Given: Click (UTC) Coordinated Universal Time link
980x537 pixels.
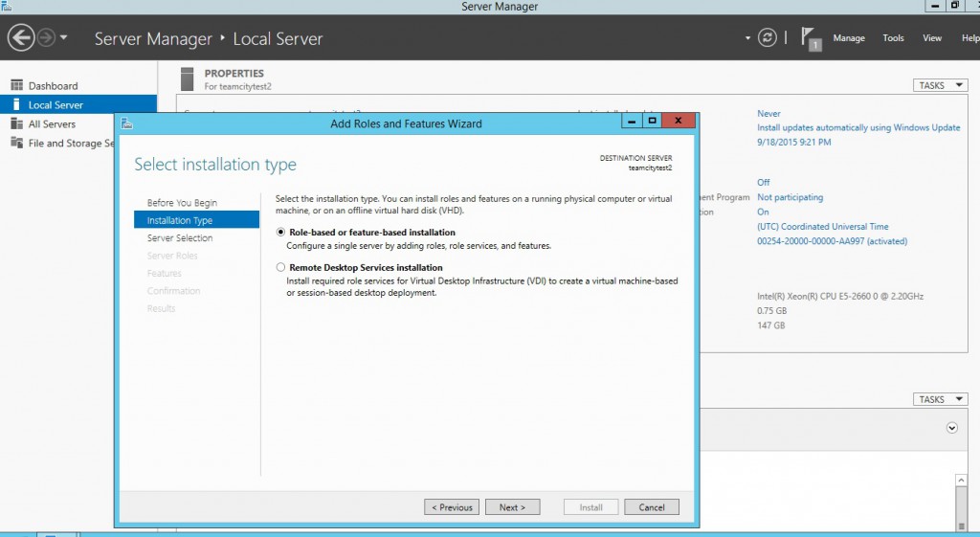Looking at the screenshot, I should [x=822, y=226].
